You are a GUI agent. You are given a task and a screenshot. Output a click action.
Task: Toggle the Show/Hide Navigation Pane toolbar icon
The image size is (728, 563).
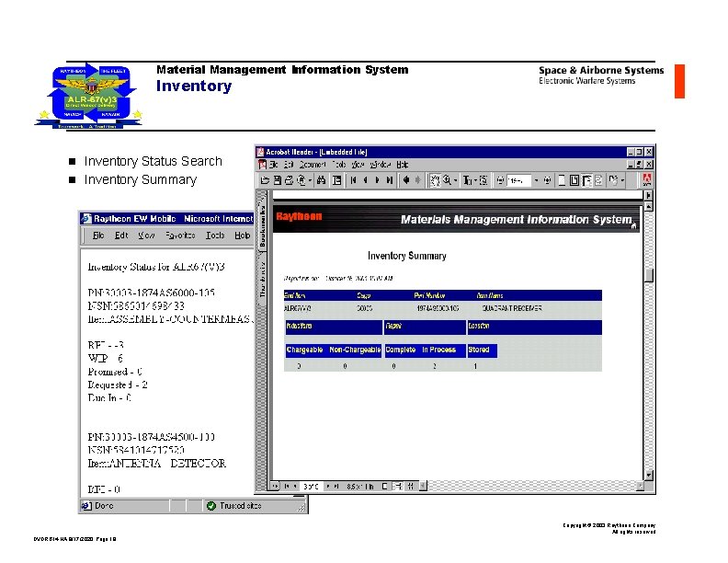(x=336, y=180)
